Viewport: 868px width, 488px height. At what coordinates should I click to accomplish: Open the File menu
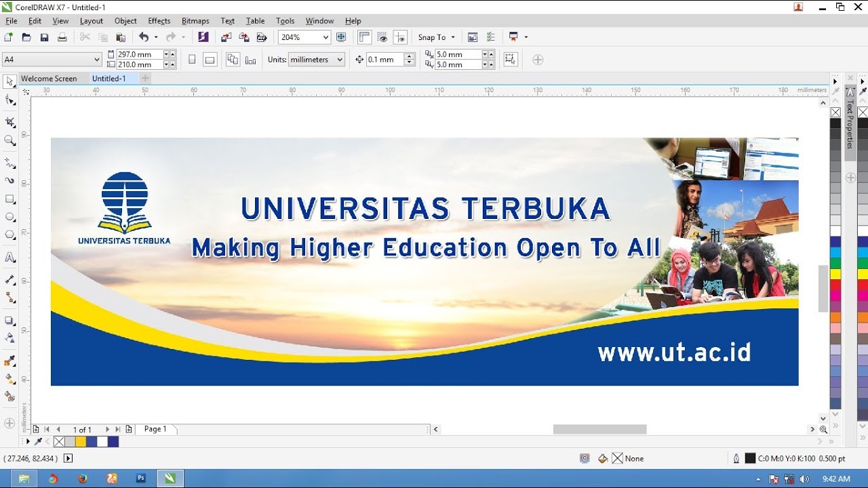(x=12, y=21)
